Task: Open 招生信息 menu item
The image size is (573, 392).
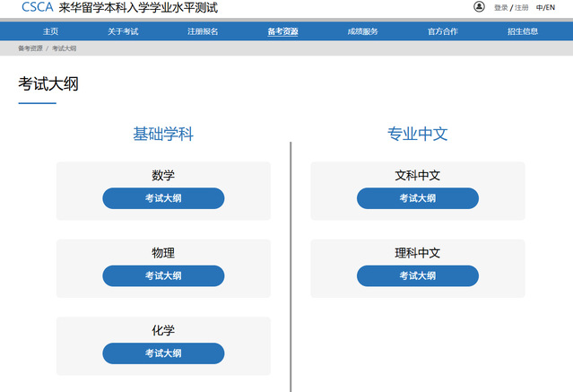Action: (523, 31)
